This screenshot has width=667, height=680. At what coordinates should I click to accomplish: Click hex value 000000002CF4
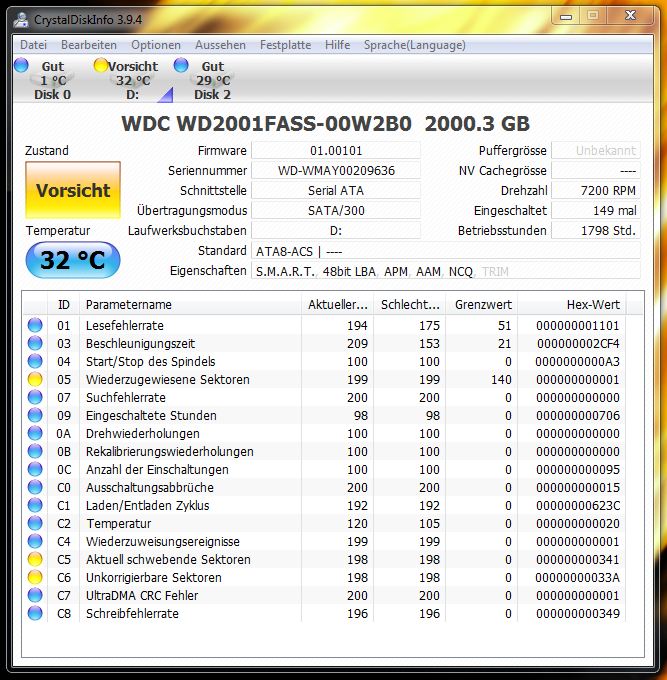pos(578,343)
